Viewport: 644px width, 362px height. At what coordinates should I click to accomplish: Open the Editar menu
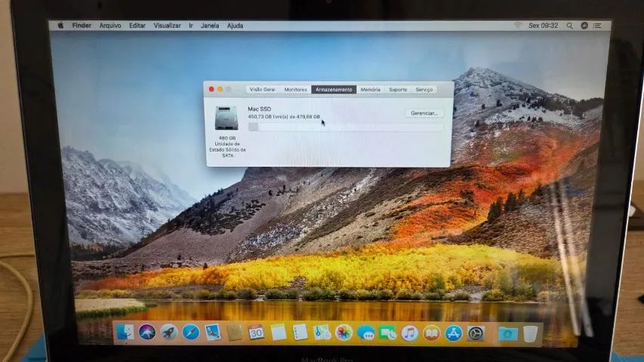point(137,26)
